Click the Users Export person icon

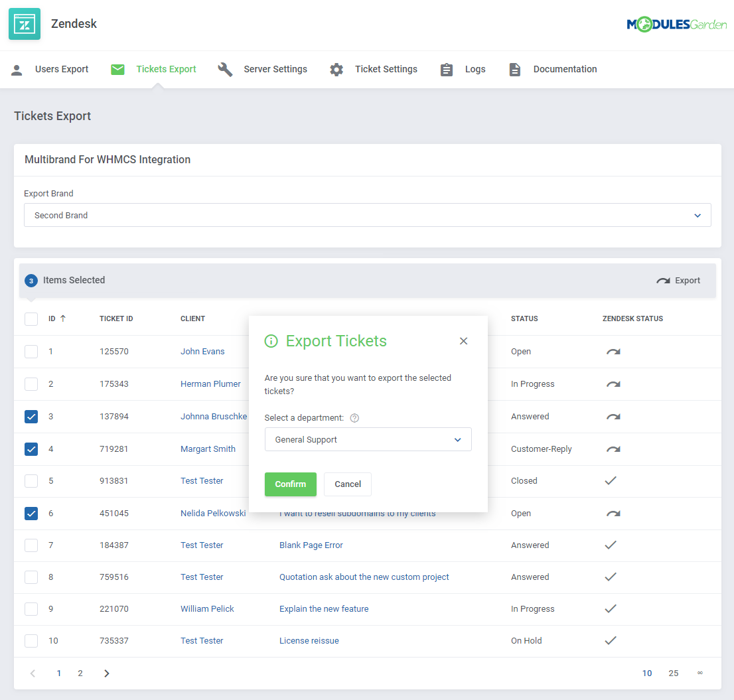coord(17,69)
